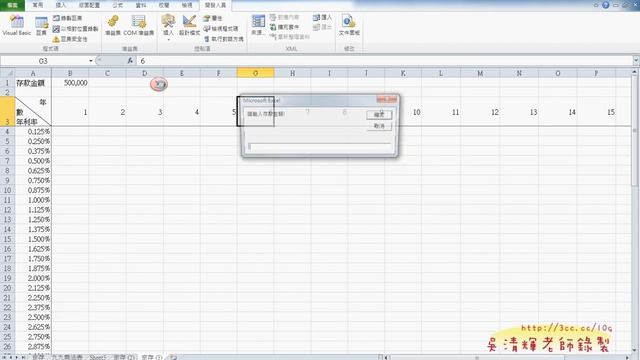Click the Name Box showing G3

[43, 61]
